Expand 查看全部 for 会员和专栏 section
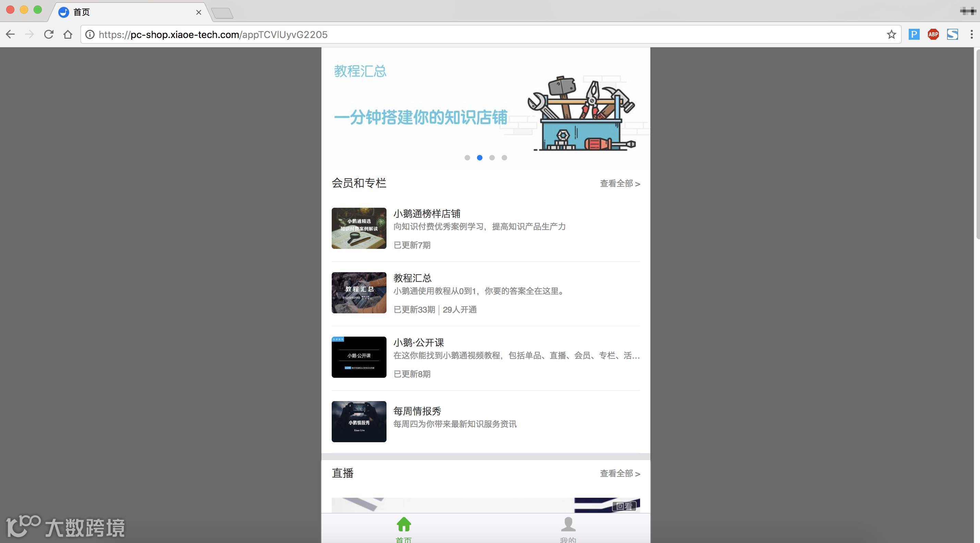 tap(620, 184)
